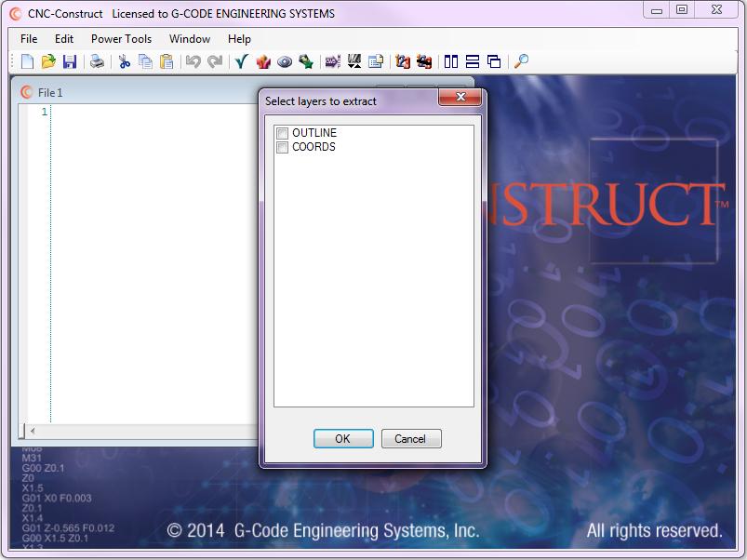
Task: Maximize the CNC-Construct main window
Action: [682, 10]
